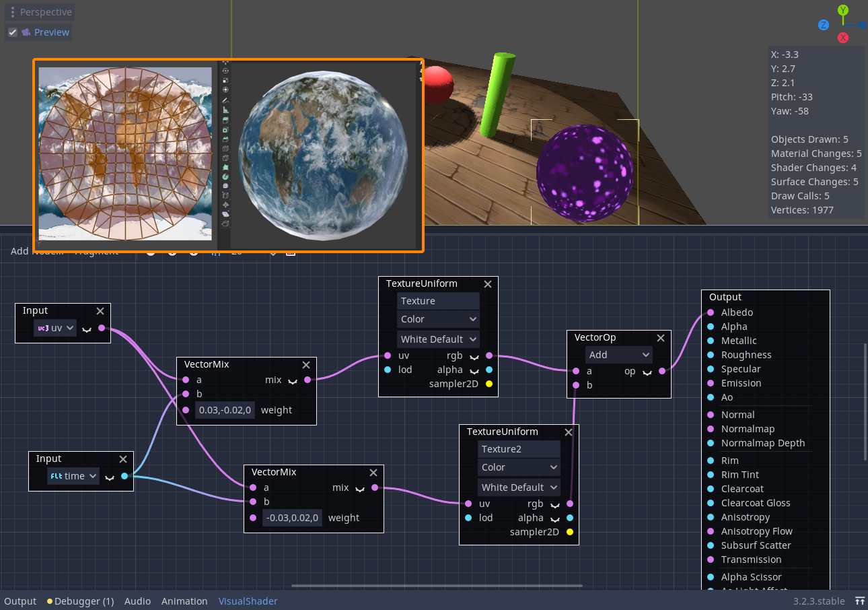Toggle preview eye on time Input node
This screenshot has width=868, height=610.
(x=110, y=477)
